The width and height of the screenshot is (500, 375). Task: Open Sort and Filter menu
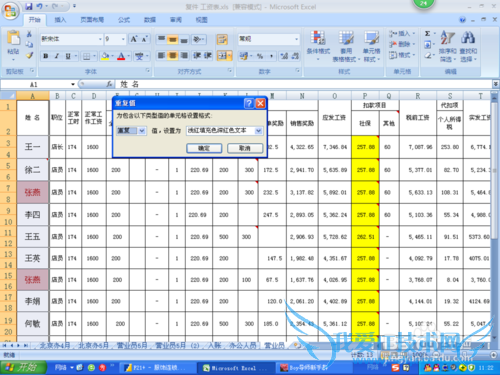(447, 46)
